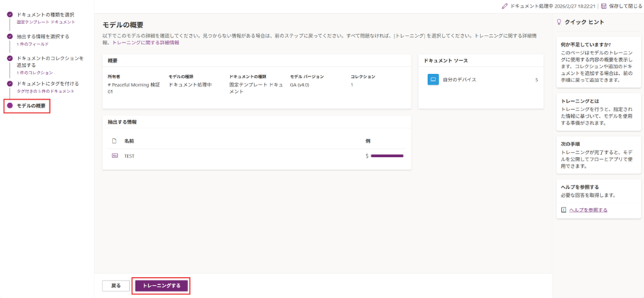Click the field type icon beside TEST
The width and height of the screenshot is (644, 298).
114,156
